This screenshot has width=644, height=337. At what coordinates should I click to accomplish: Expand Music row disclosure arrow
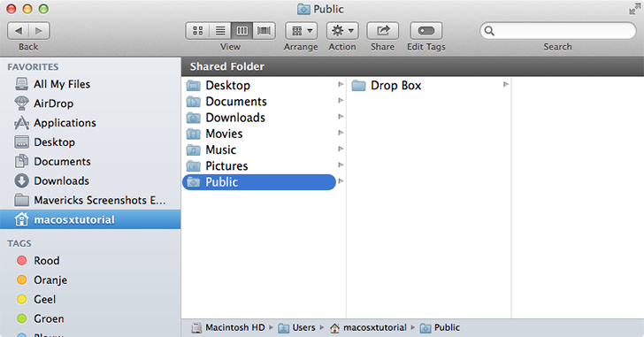(x=341, y=149)
